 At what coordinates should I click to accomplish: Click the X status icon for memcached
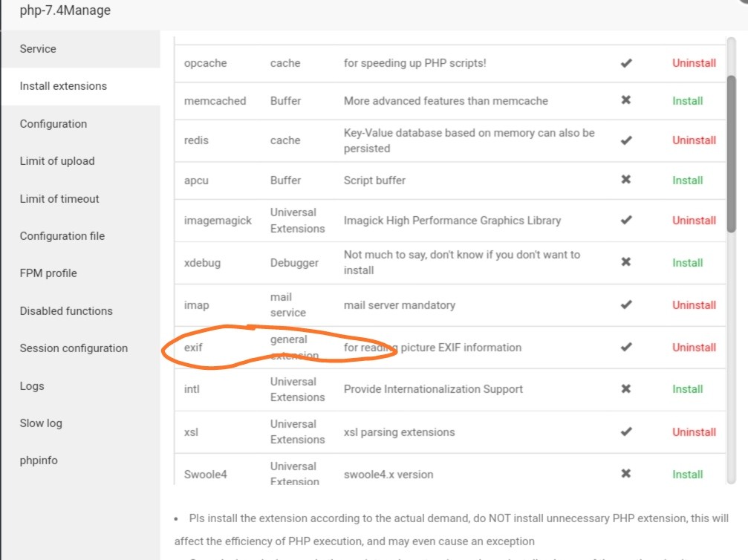(626, 100)
